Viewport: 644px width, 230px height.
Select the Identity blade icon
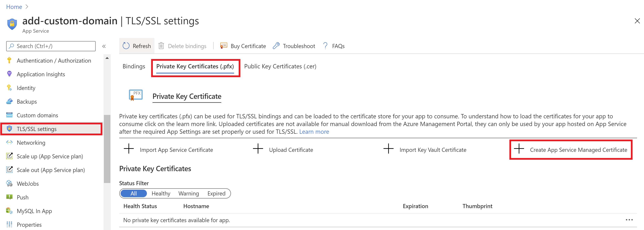click(x=9, y=88)
